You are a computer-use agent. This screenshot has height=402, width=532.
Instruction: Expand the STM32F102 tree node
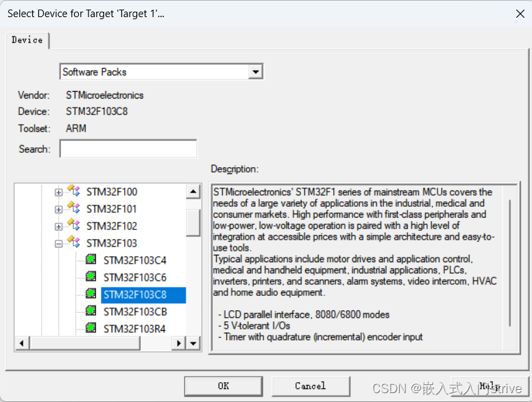[x=58, y=227]
